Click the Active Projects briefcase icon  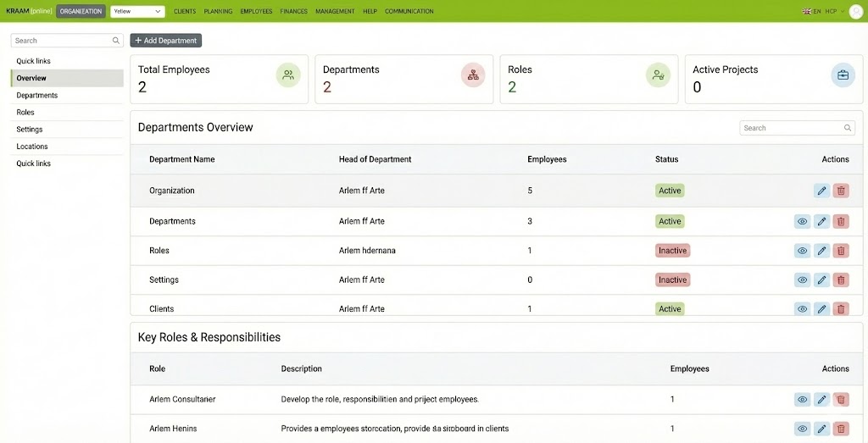tap(843, 75)
